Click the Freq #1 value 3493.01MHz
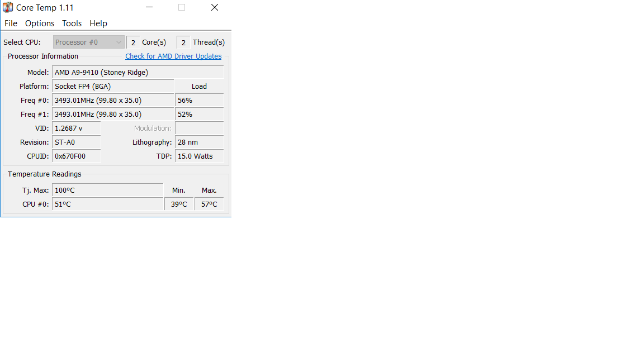The image size is (644, 362). 113,114
